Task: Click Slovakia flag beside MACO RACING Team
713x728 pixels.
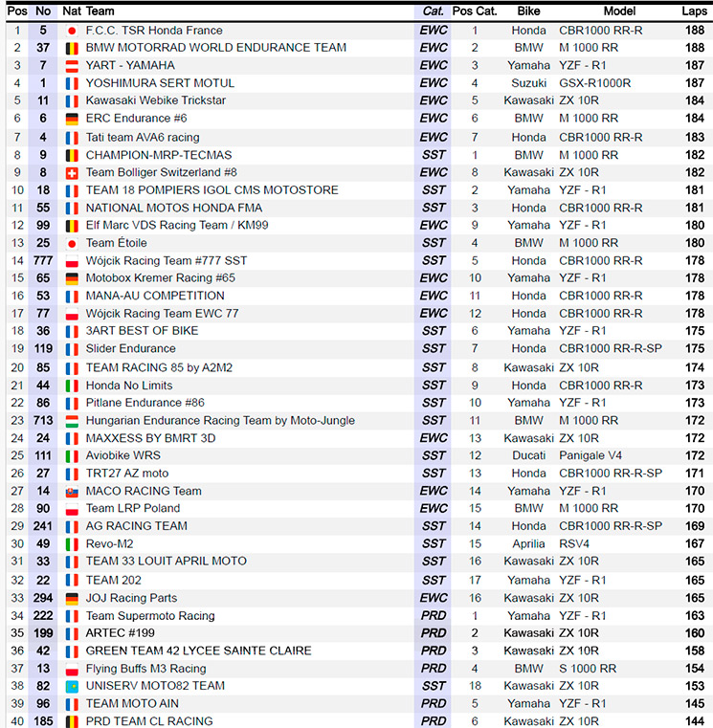Action: click(72, 492)
